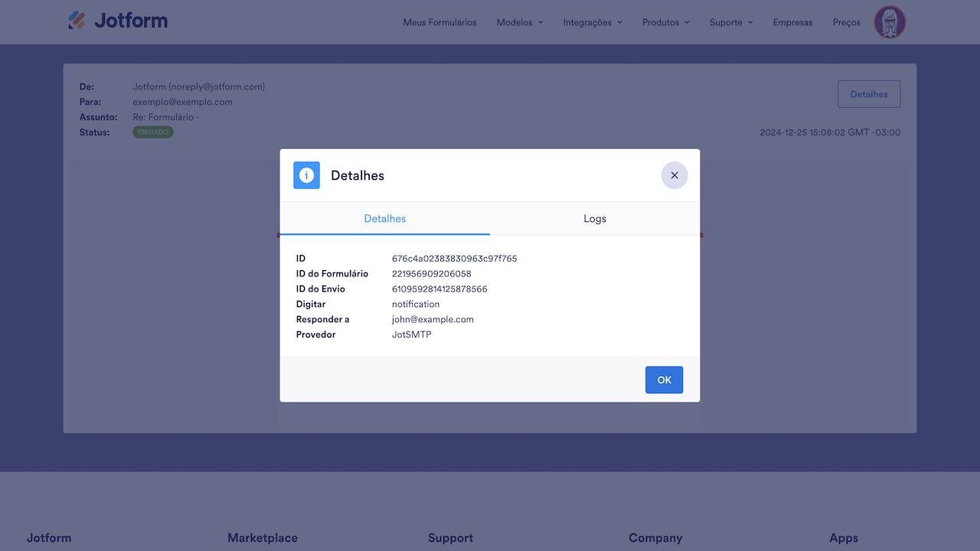The height and width of the screenshot is (551, 980).
Task: Select the Detalhes tab in the modal
Action: pos(384,218)
